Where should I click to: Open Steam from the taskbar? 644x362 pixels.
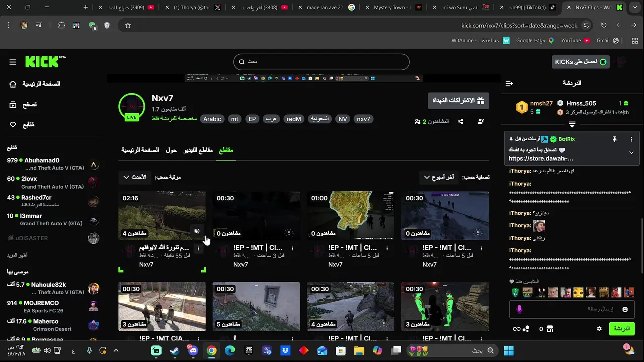[174, 350]
